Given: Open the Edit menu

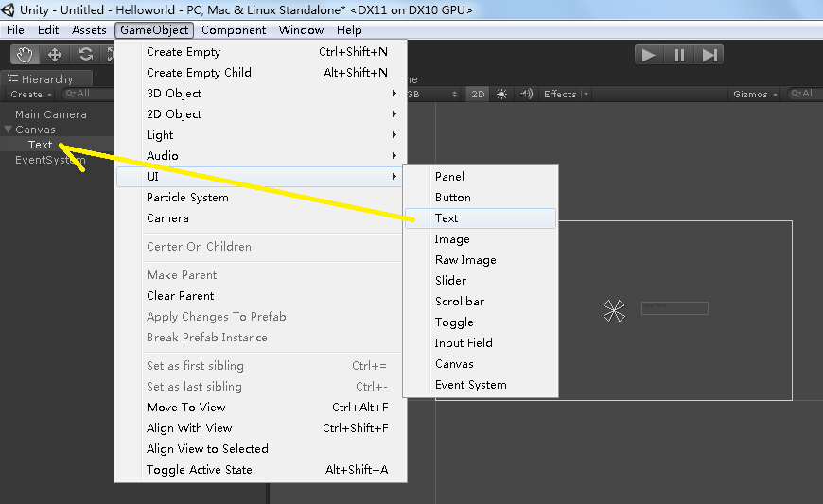Looking at the screenshot, I should click(x=48, y=30).
